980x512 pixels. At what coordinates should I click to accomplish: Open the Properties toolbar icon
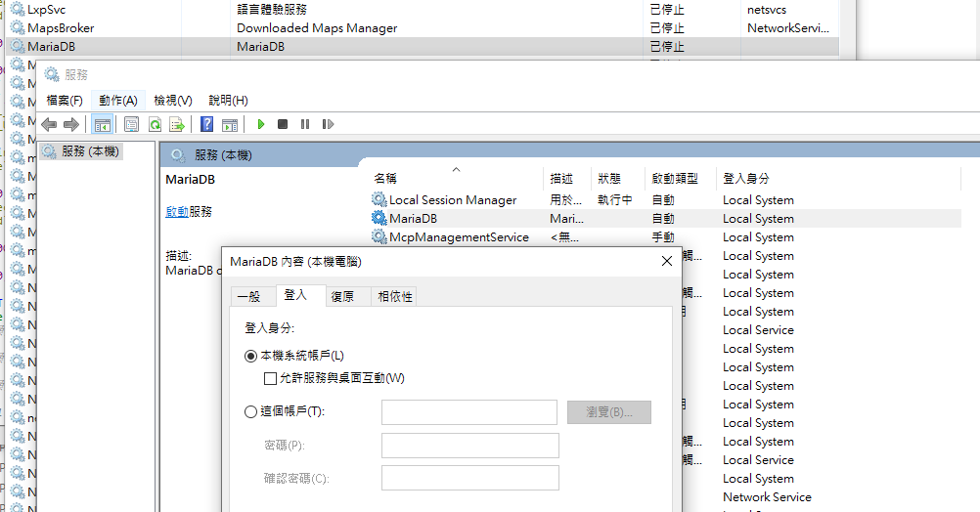tap(131, 124)
